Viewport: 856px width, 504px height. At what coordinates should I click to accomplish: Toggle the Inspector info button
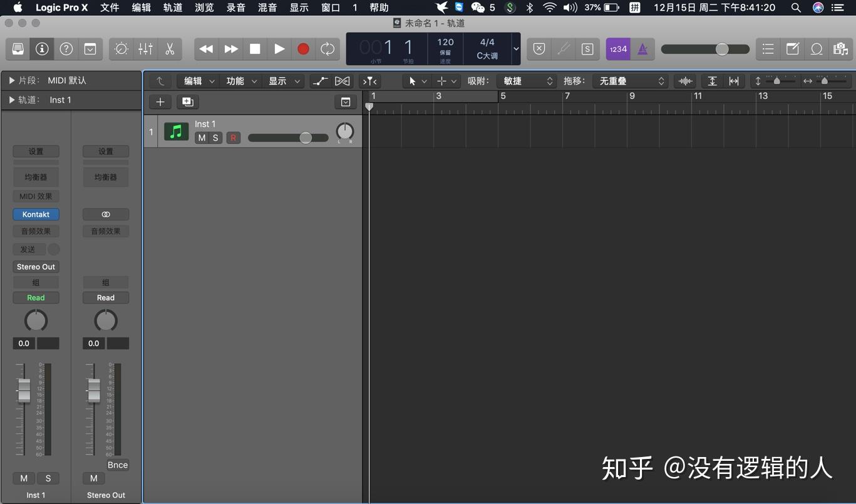click(x=42, y=49)
